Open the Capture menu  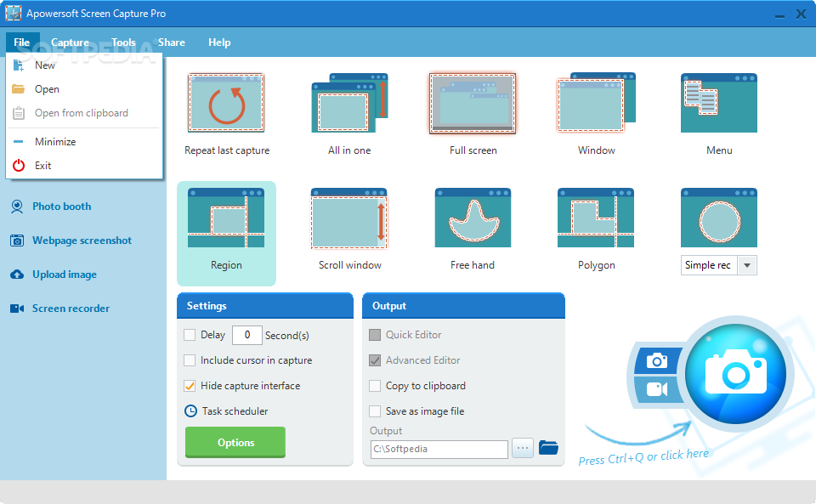click(70, 42)
